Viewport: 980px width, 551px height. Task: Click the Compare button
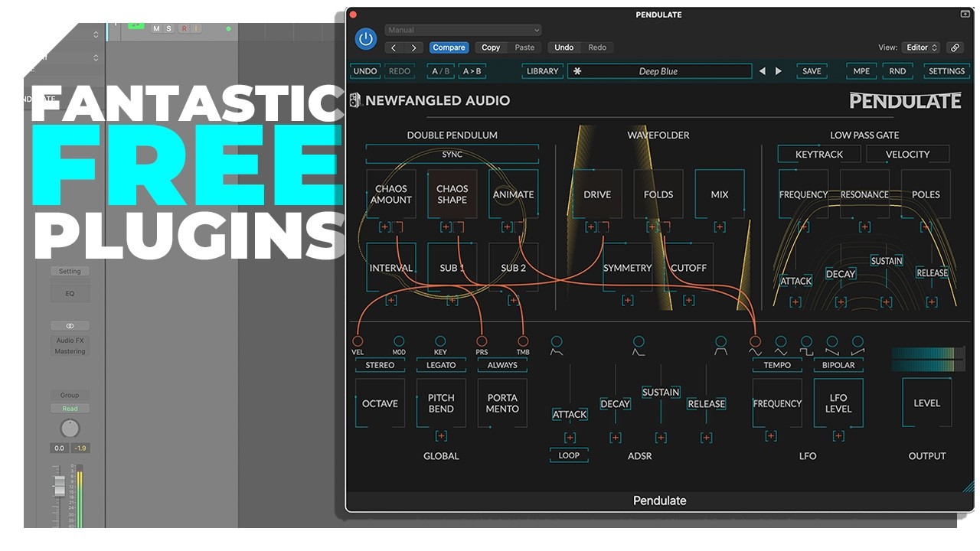click(449, 47)
